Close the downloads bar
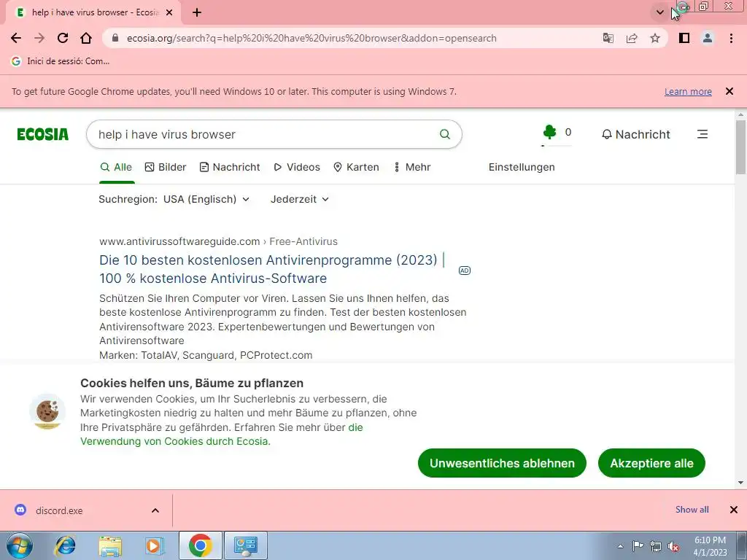The height and width of the screenshot is (560, 747). pyautogui.click(x=734, y=510)
